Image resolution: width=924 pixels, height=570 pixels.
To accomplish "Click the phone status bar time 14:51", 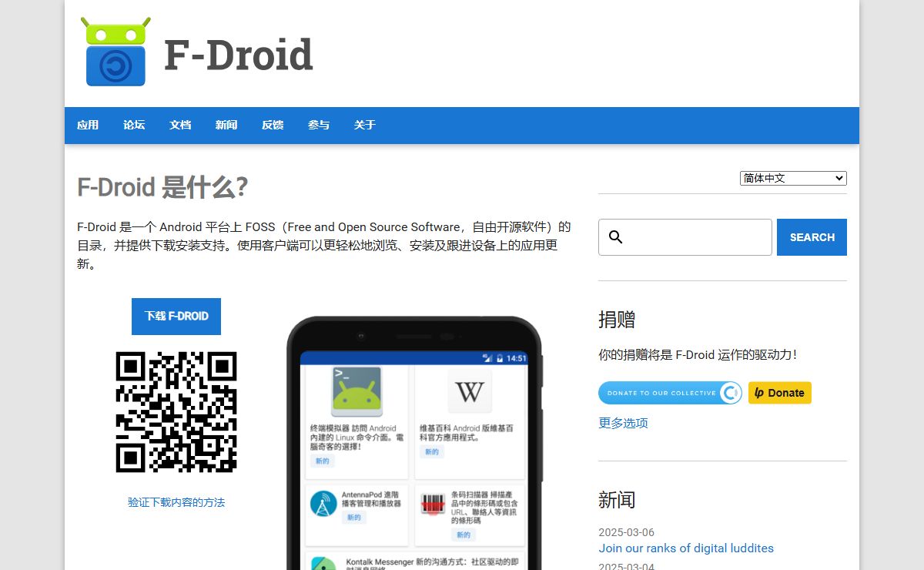I will pos(517,358).
